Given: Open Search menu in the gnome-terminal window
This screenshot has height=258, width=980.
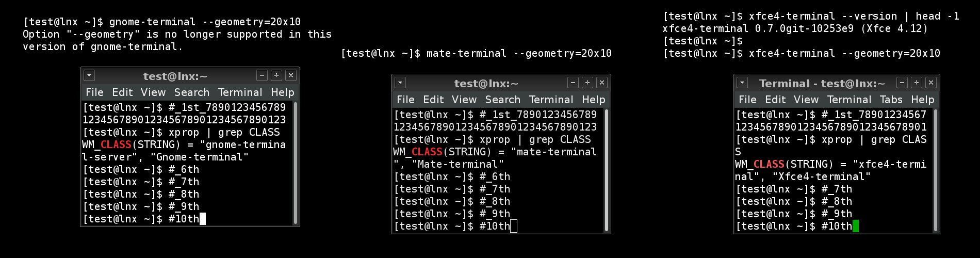Looking at the screenshot, I should click(192, 92).
